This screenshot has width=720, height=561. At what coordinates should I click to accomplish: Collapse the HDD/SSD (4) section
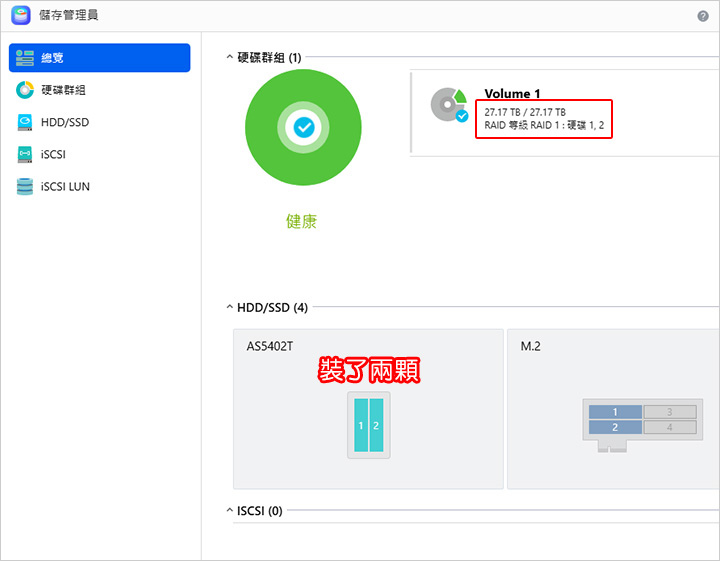pyautogui.click(x=230, y=307)
